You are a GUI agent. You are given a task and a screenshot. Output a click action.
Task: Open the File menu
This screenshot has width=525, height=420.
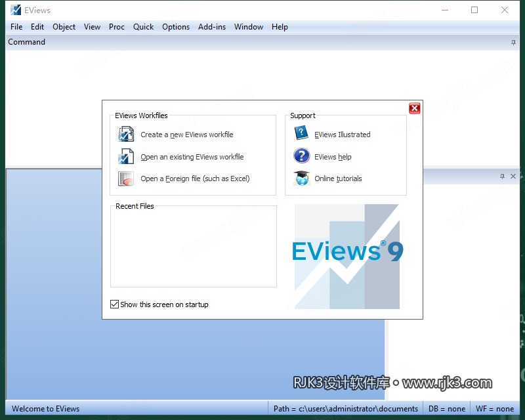click(x=16, y=27)
